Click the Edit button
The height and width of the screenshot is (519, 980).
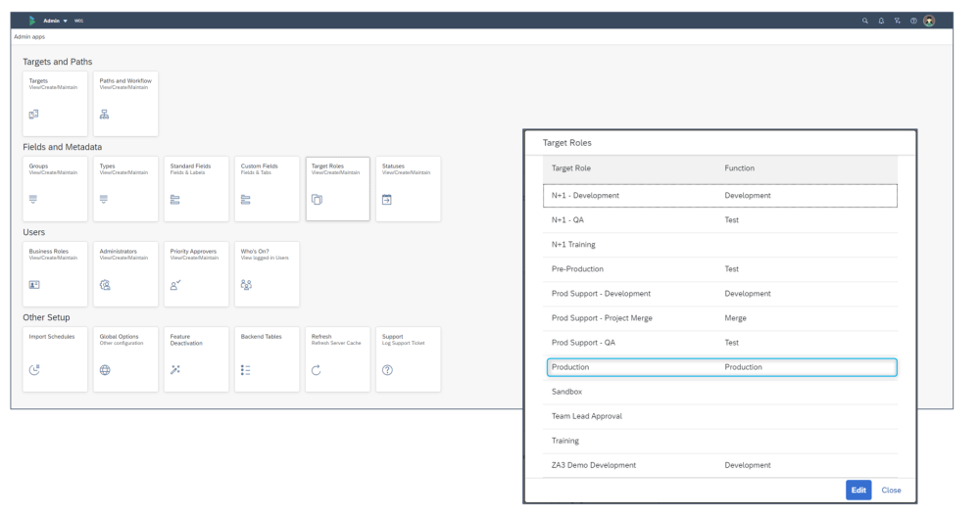858,490
